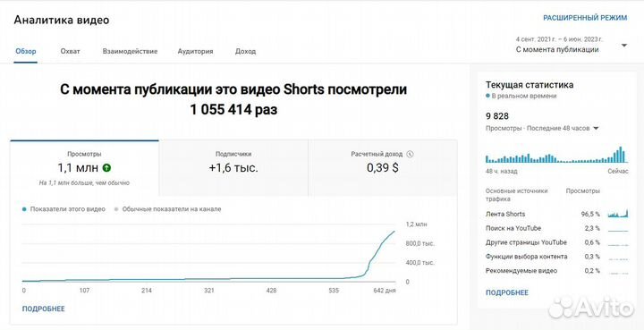The image size is (644, 330).
Task: Select the Подписчики +1,6 тыс. card
Action: click(x=233, y=168)
